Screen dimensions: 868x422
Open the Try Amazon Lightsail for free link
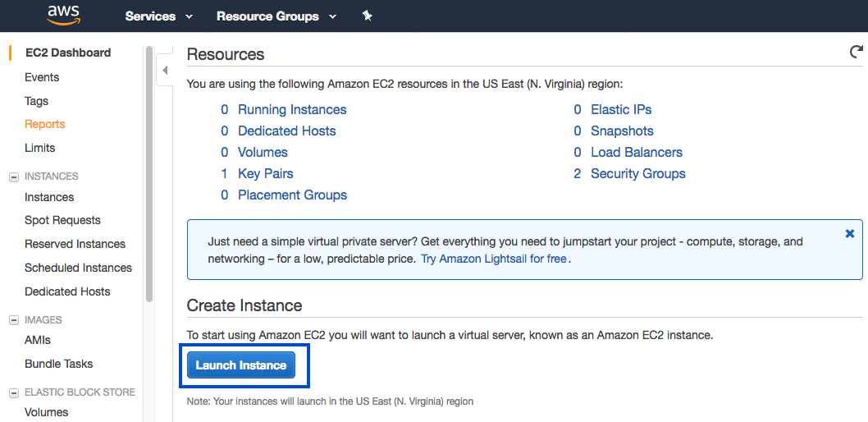(x=494, y=259)
